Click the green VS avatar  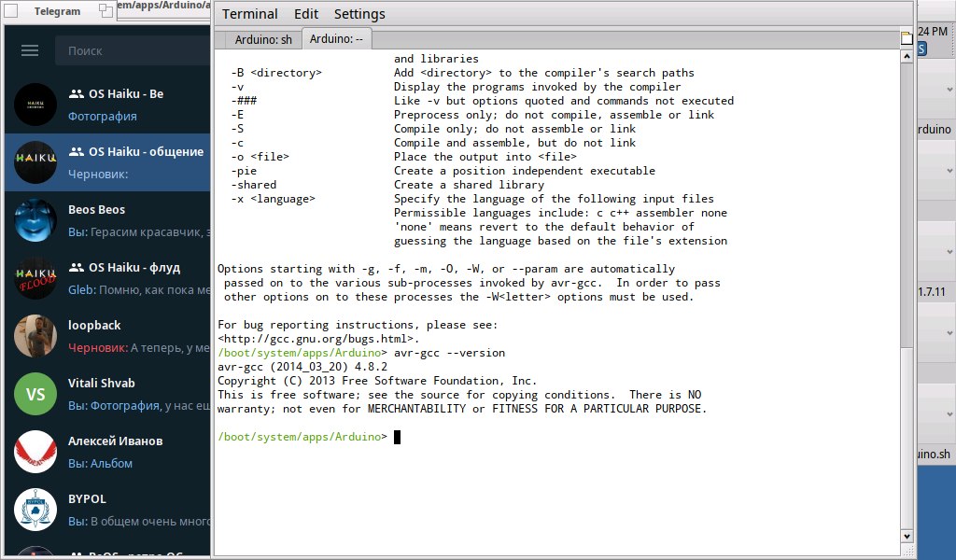[35, 394]
